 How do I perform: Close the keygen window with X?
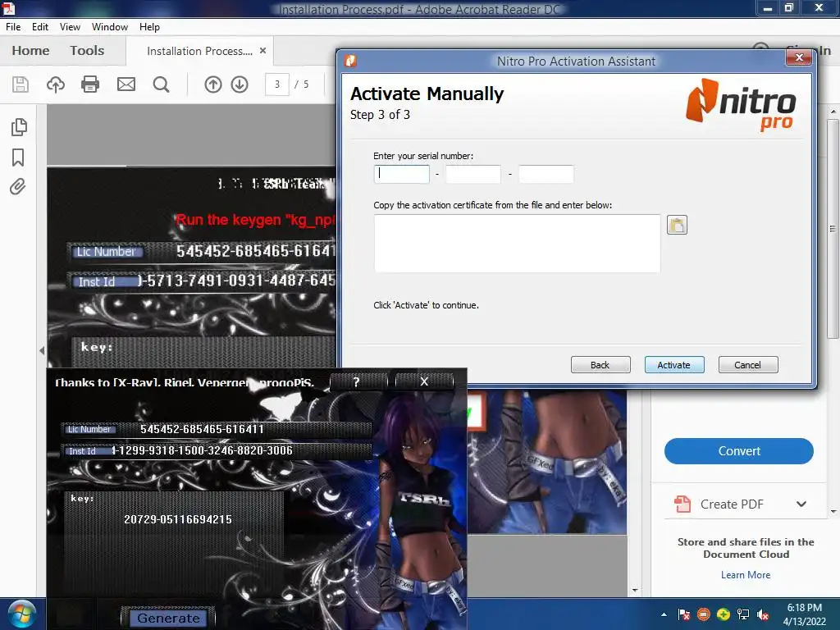(x=424, y=381)
